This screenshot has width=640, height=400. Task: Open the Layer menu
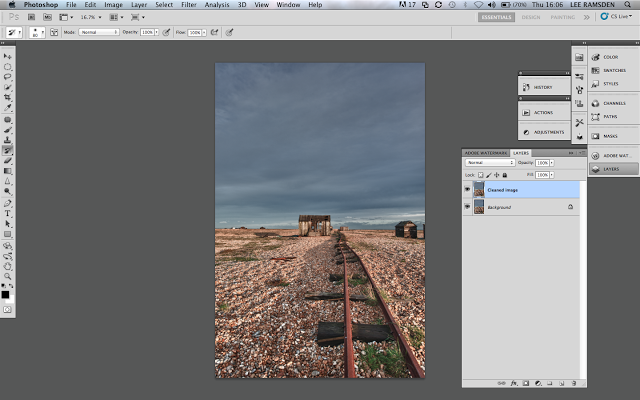(139, 4)
